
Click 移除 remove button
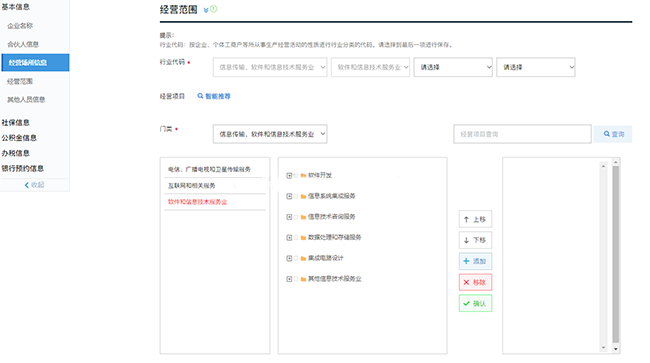pyautogui.click(x=475, y=282)
